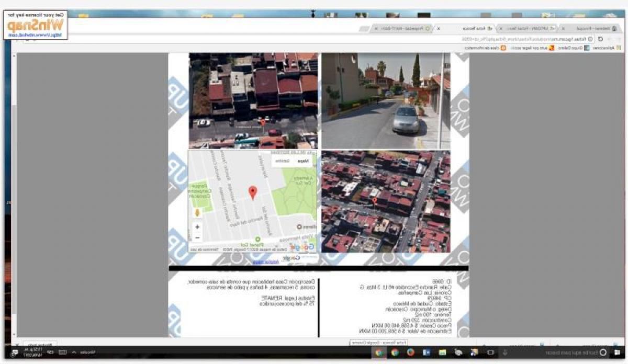
Task: Click the Windows search box in taskbar
Action: click(560, 352)
